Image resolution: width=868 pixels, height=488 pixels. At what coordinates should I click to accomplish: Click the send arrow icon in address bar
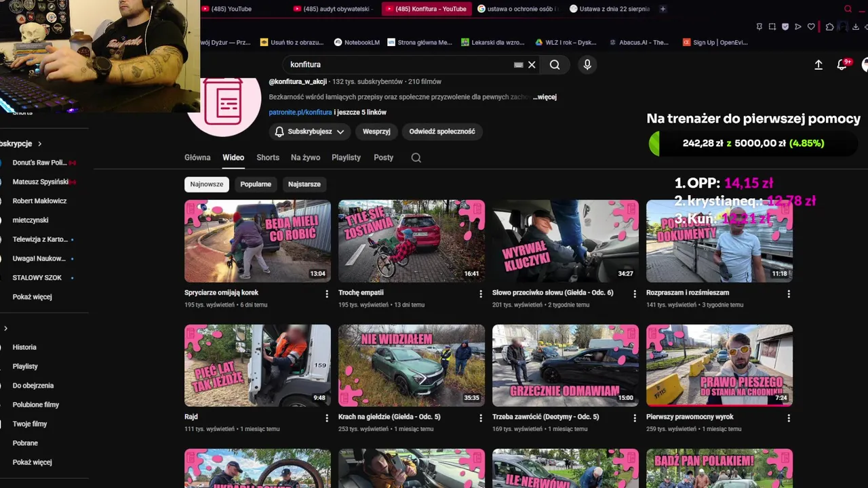pos(797,27)
